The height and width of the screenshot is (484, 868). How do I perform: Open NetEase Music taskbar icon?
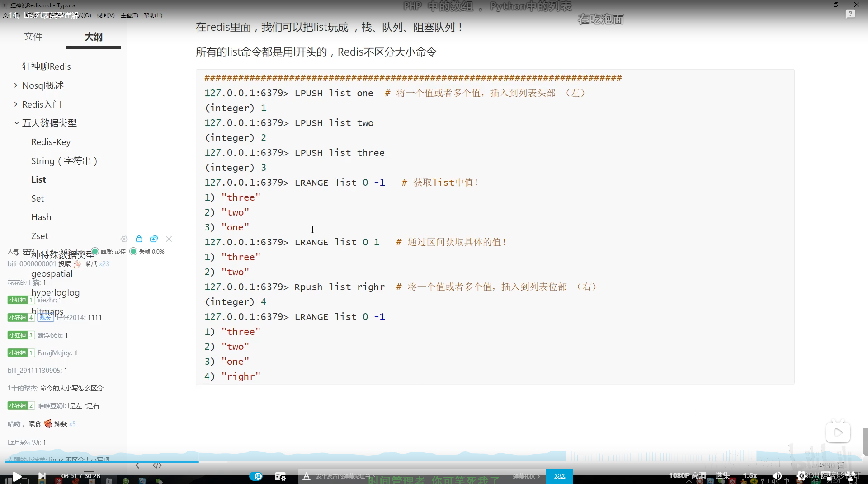click(58, 481)
